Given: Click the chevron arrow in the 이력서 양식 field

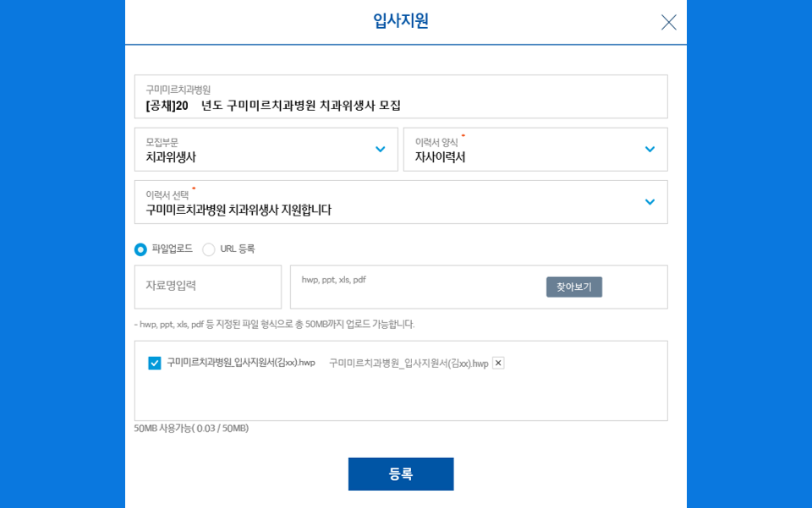Looking at the screenshot, I should click(649, 150).
